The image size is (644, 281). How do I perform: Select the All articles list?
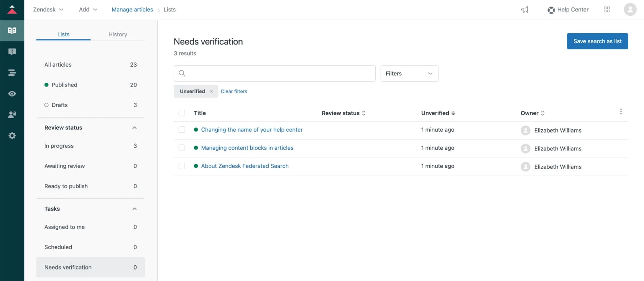90,65
